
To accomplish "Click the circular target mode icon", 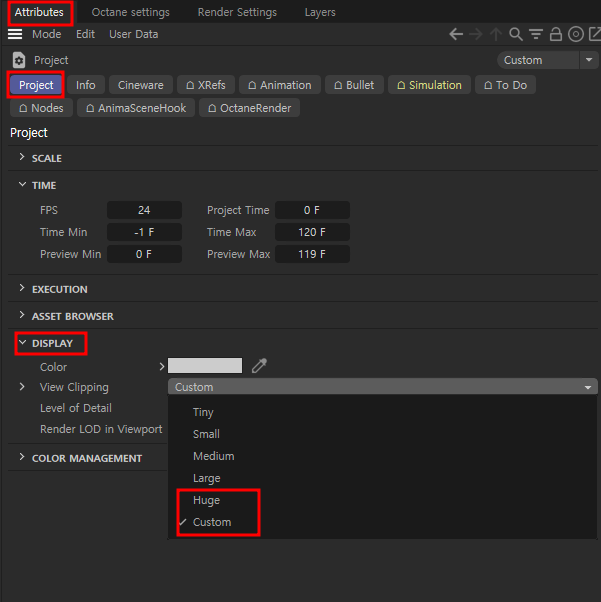I will tap(575, 34).
